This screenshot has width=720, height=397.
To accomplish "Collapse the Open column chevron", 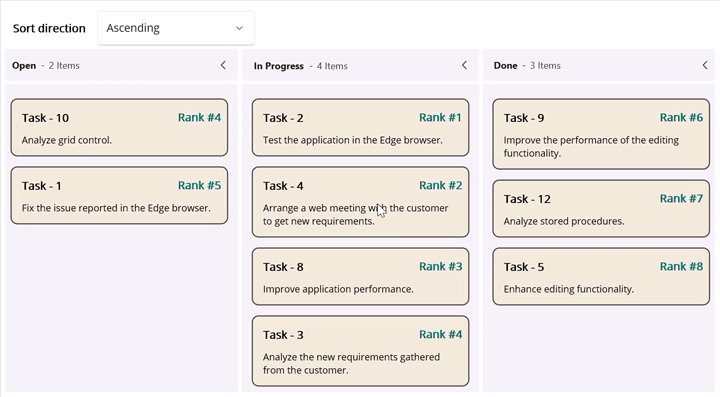I will point(223,65).
